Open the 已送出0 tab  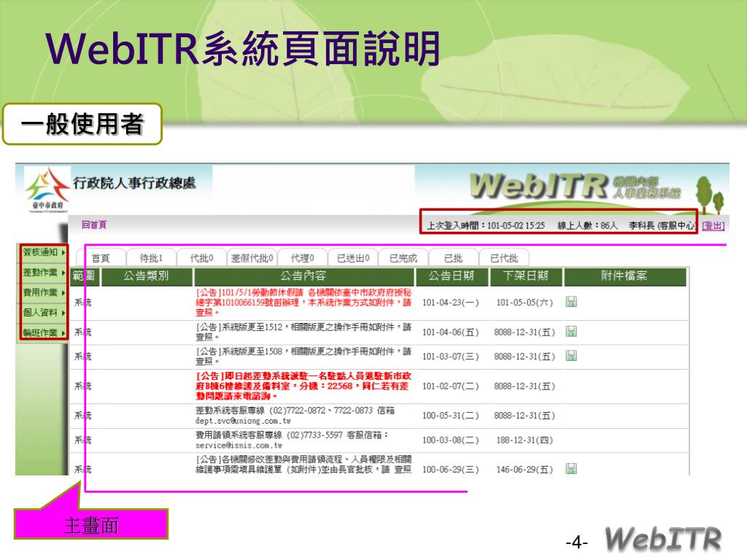[x=353, y=258]
